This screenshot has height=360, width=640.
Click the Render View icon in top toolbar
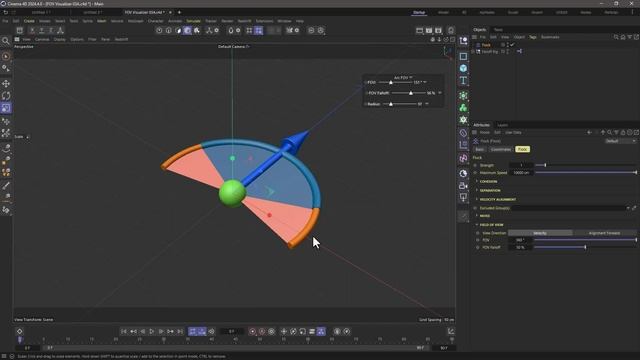(419, 30)
